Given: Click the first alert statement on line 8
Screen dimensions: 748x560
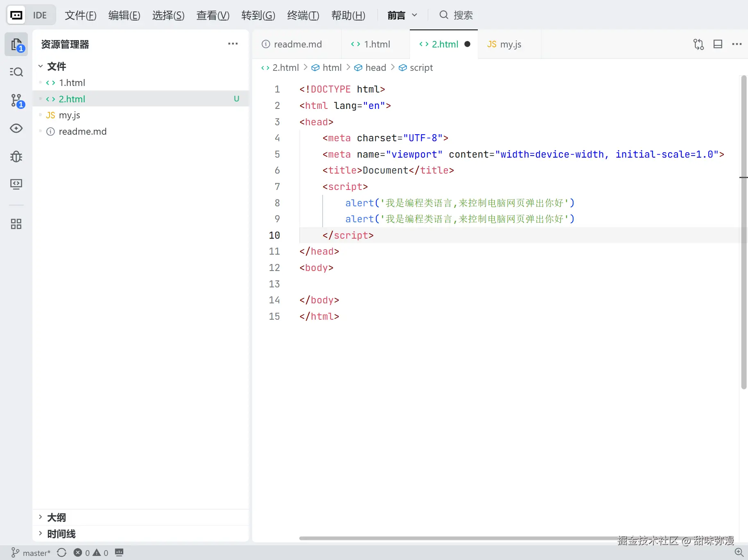Looking at the screenshot, I should tap(460, 203).
